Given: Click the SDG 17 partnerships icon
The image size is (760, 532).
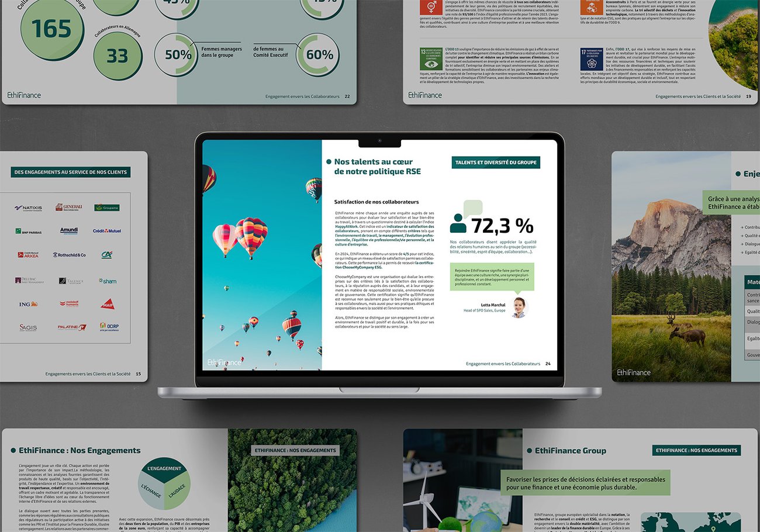Looking at the screenshot, I should (591, 59).
